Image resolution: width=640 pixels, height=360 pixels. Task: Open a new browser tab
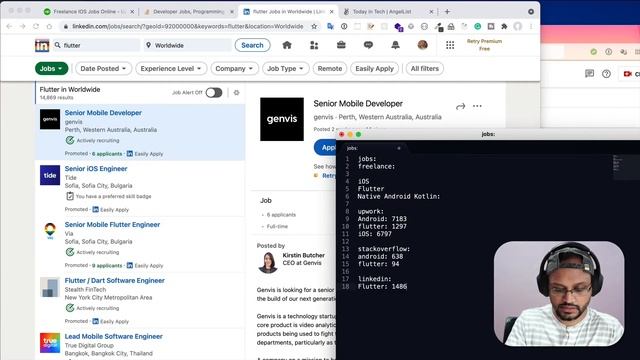(x=447, y=11)
